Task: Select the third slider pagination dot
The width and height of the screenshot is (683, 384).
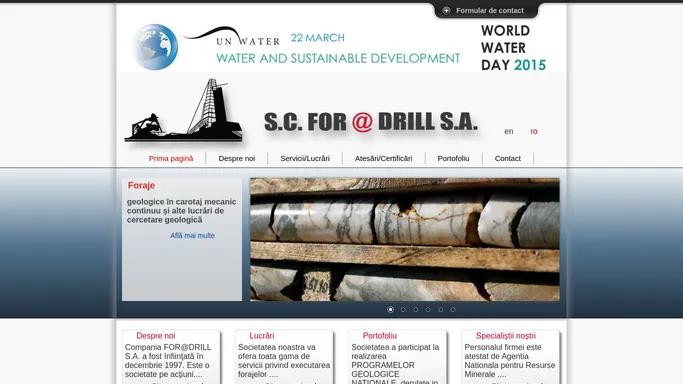Action: pyautogui.click(x=416, y=310)
